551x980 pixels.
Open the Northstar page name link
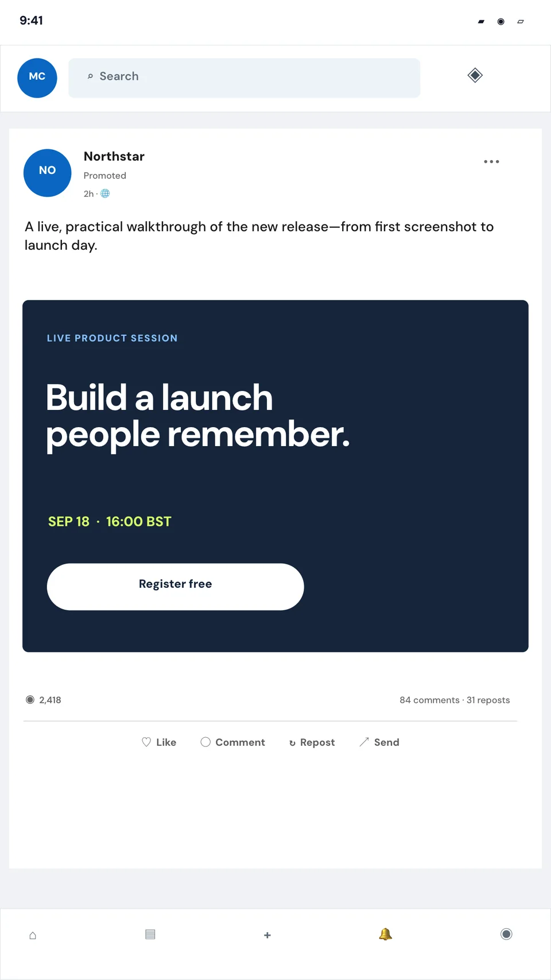[x=114, y=156]
